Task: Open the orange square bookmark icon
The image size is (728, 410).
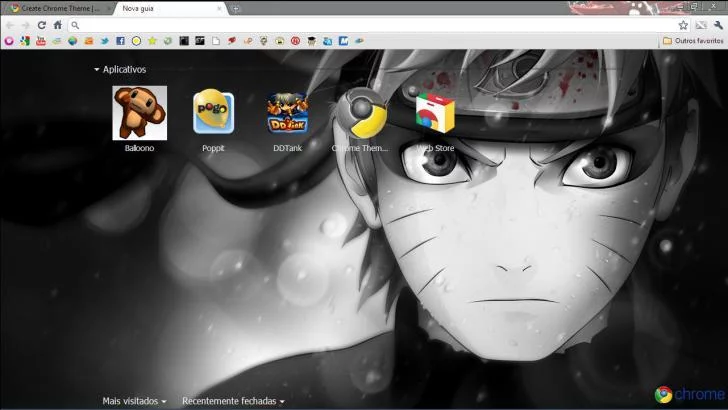Action: click(89, 41)
